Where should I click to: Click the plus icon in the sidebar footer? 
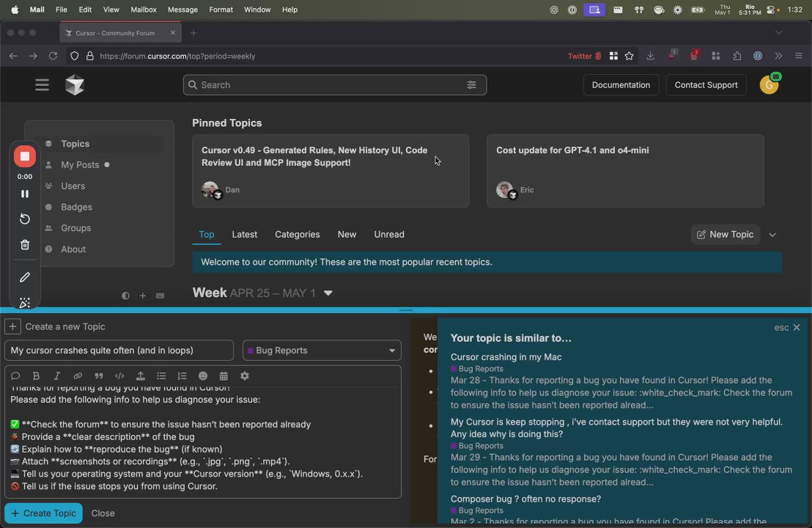[142, 296]
